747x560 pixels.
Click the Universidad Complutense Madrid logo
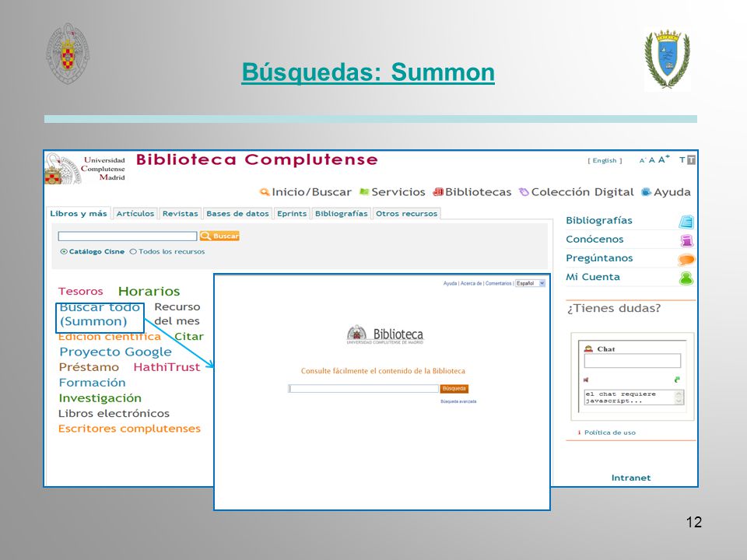coord(85,169)
